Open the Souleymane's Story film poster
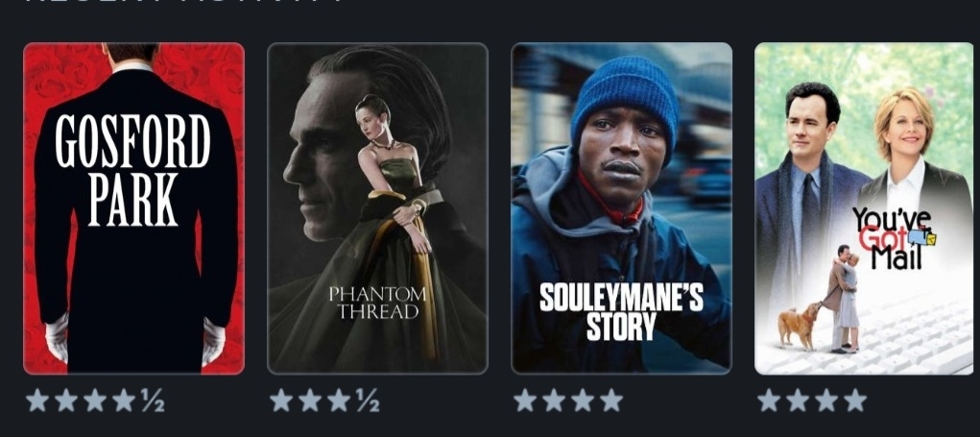Viewport: 980px width, 437px height. click(x=621, y=208)
